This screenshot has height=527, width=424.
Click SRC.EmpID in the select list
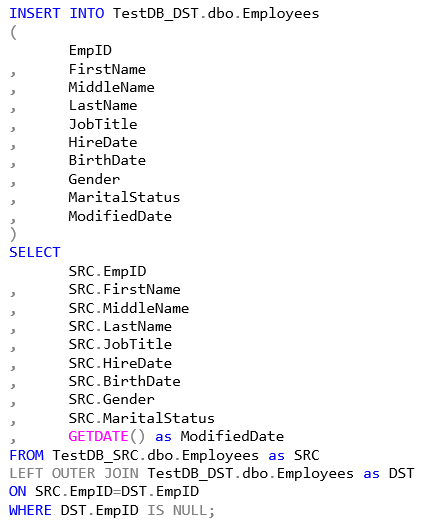click(108, 271)
